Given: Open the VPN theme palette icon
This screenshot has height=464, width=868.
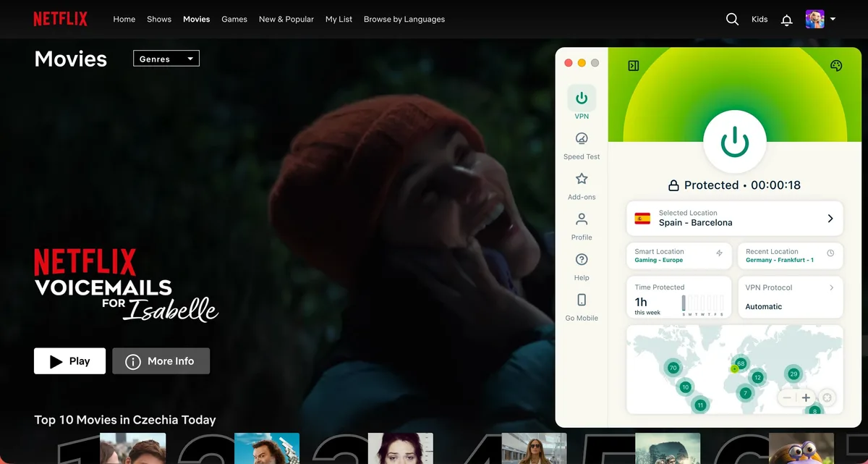Looking at the screenshot, I should coord(836,66).
